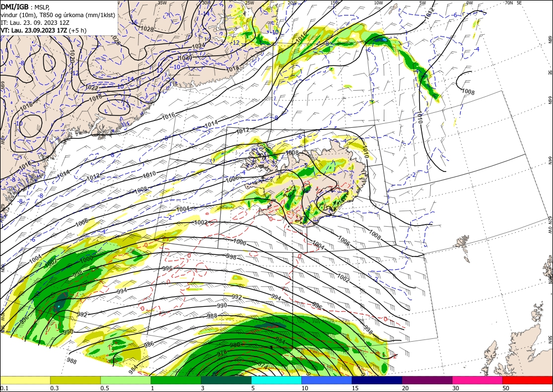
Task: Click the '15W' longitude label
Action: (335, 3)
